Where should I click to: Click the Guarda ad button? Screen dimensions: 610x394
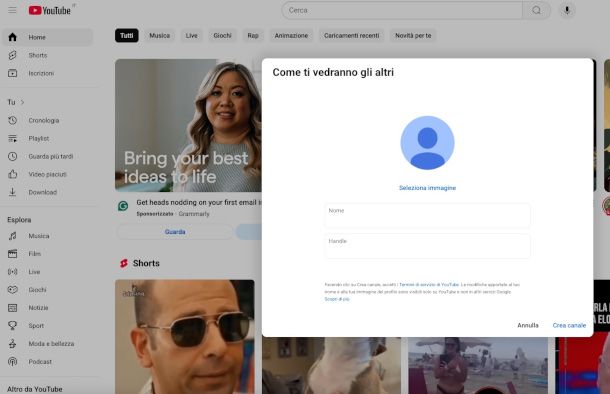[175, 232]
